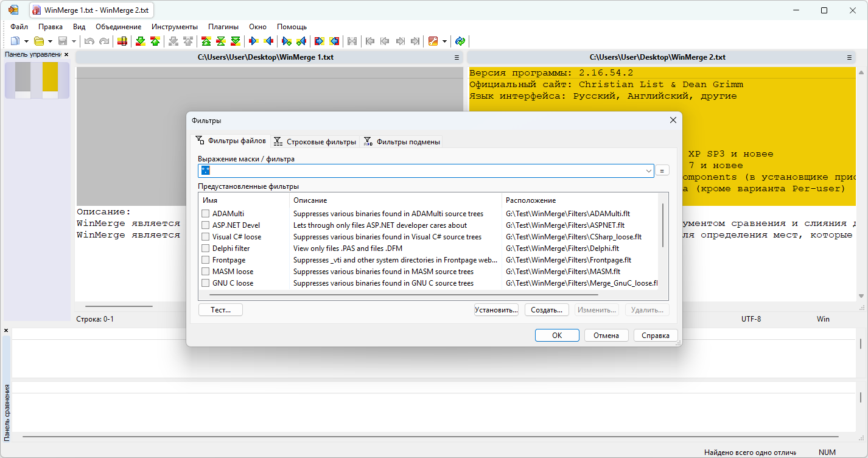Click the Open folder toolbar icon
868x458 pixels.
(39, 41)
